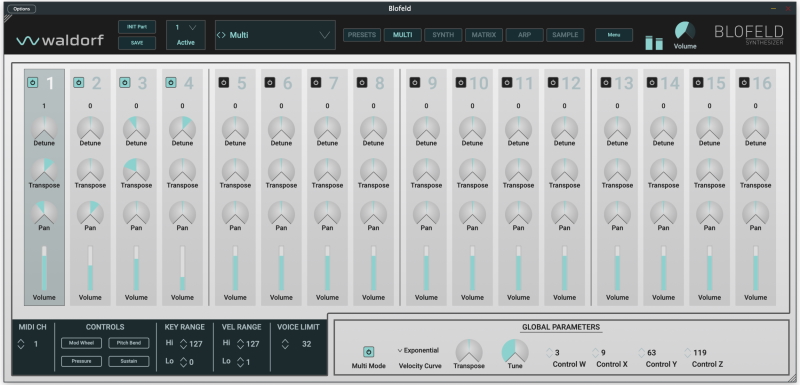
Task: Step the Voice Limit value
Action: [285, 344]
